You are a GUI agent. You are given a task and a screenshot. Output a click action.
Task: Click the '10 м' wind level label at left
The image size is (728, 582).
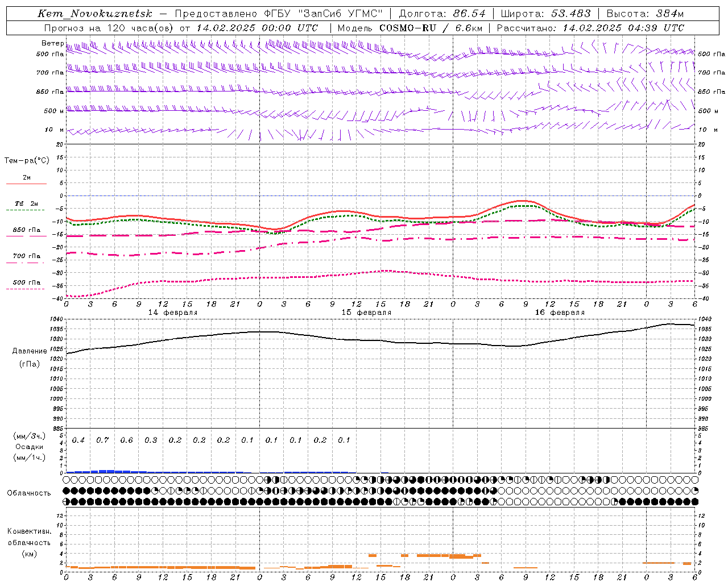[x=54, y=130]
